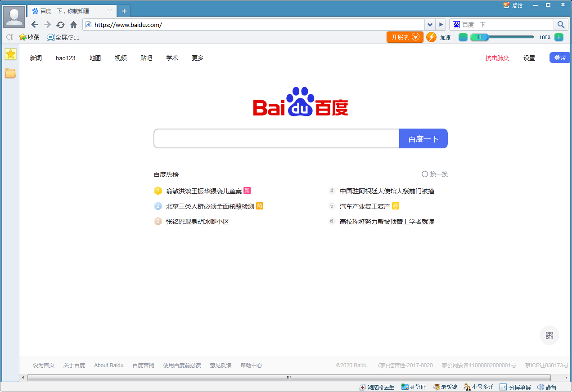The height and width of the screenshot is (392, 572).
Task: Open 贴吧 in Baidu navigation
Action: [146, 58]
